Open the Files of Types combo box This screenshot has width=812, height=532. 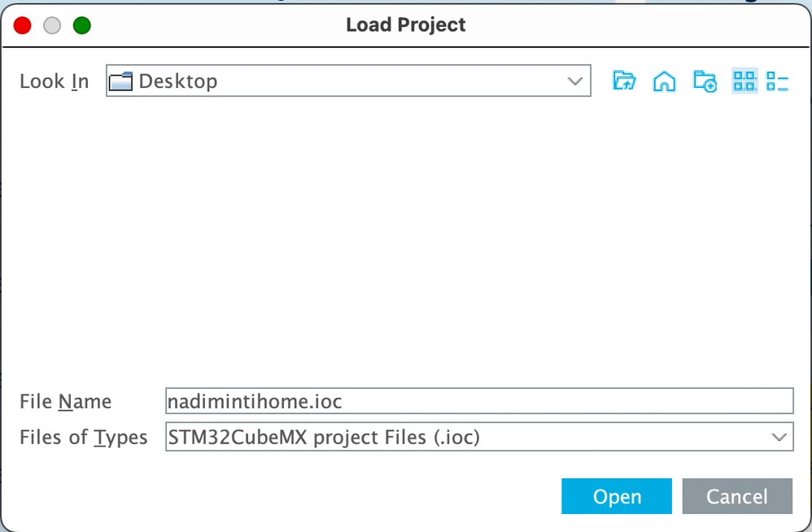pos(479,437)
